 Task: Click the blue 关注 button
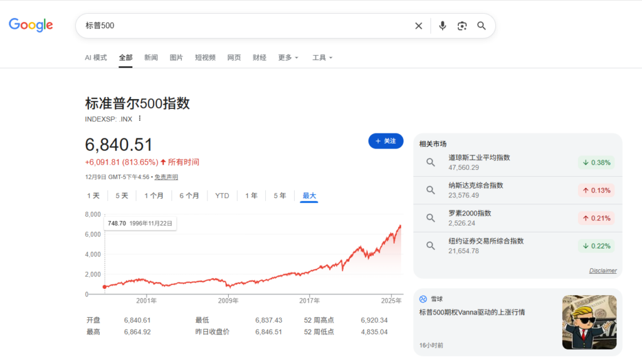click(x=386, y=141)
